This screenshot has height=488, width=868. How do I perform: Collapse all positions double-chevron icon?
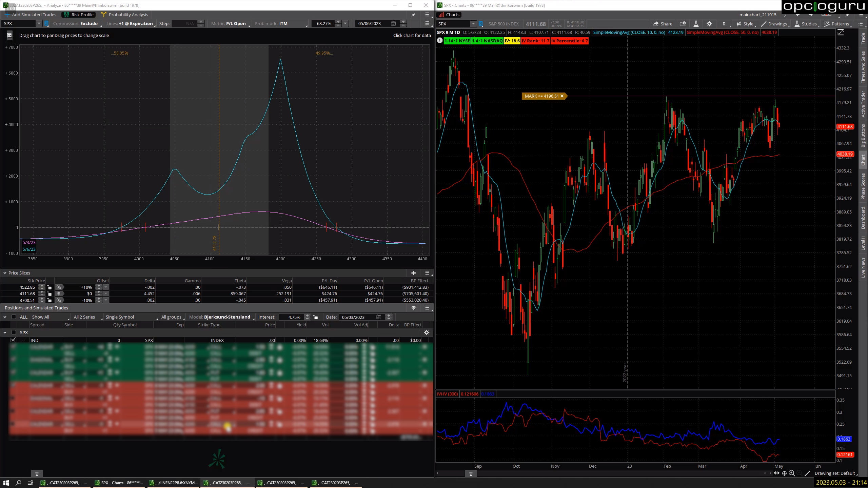tap(413, 308)
